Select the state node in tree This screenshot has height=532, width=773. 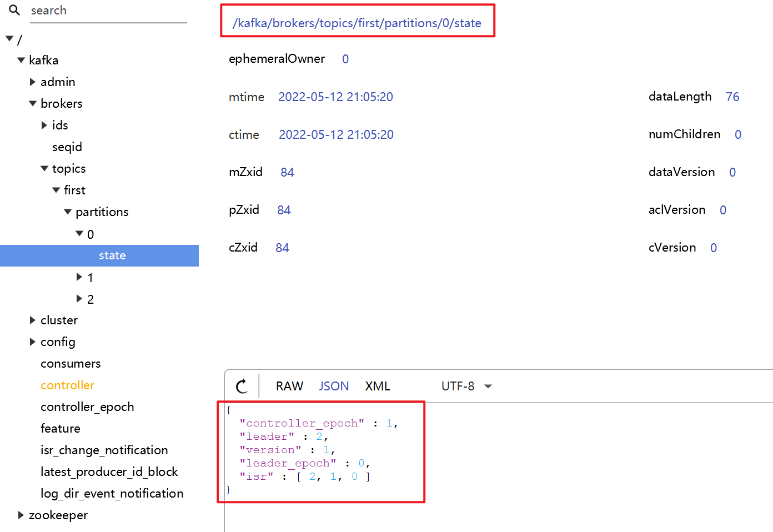point(112,255)
